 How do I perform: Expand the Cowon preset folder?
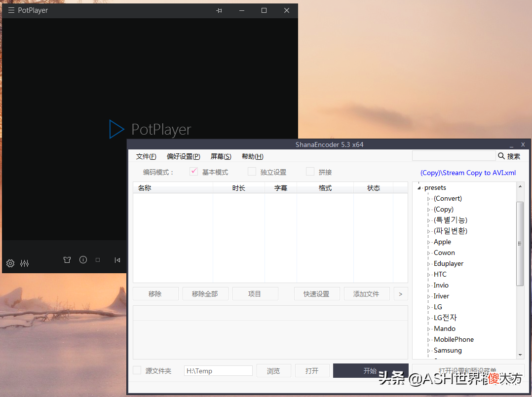[x=428, y=253]
